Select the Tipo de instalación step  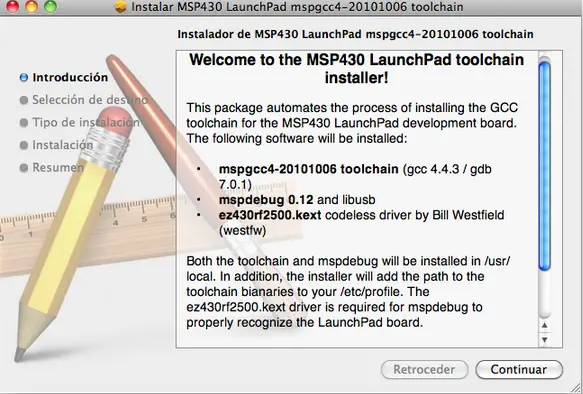[80, 122]
